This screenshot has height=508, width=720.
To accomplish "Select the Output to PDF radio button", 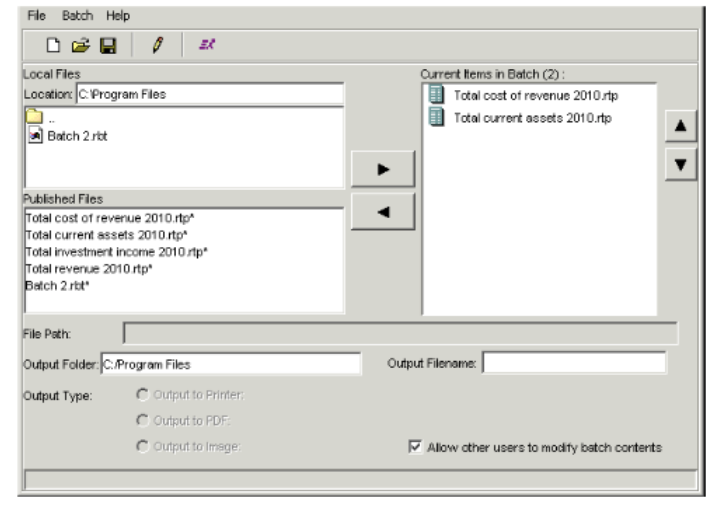I will tap(139, 420).
